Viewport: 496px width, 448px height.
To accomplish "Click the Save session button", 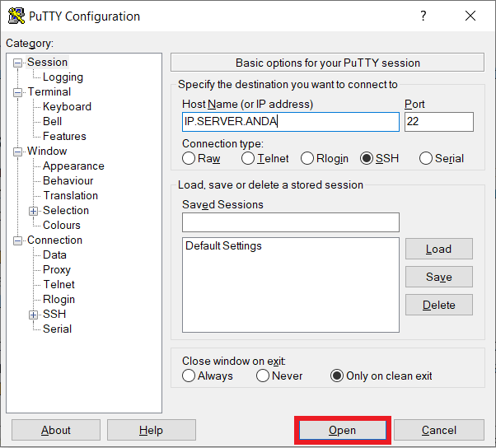I will [438, 278].
